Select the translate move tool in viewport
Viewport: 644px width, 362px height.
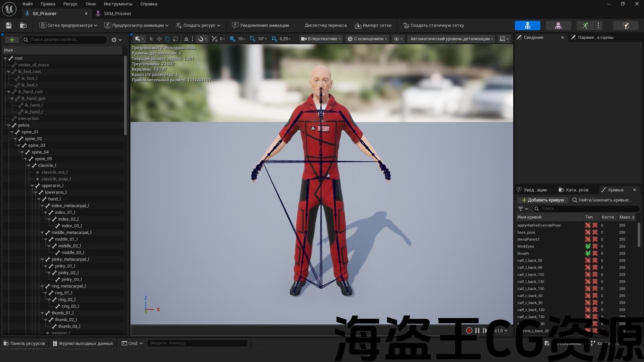tap(159, 39)
